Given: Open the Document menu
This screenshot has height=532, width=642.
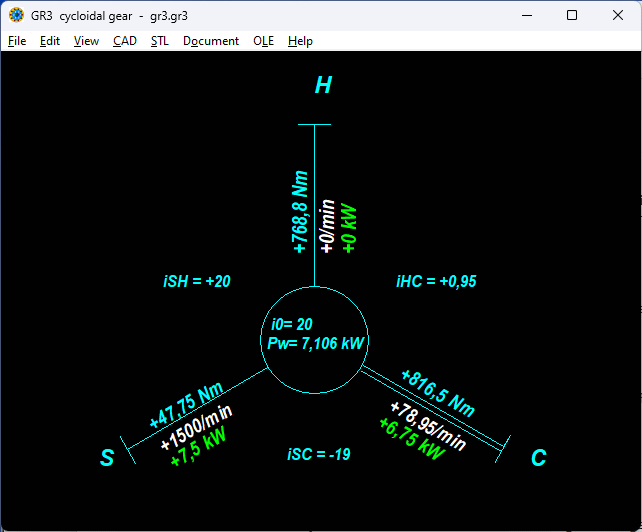Looking at the screenshot, I should (211, 41).
